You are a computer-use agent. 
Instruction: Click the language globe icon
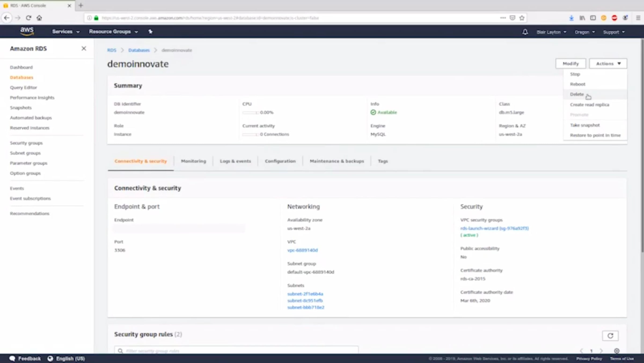tap(50, 358)
